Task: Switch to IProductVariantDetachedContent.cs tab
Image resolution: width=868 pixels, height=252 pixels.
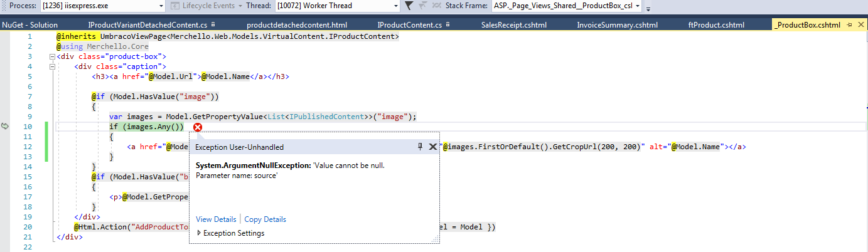Action: [147, 25]
